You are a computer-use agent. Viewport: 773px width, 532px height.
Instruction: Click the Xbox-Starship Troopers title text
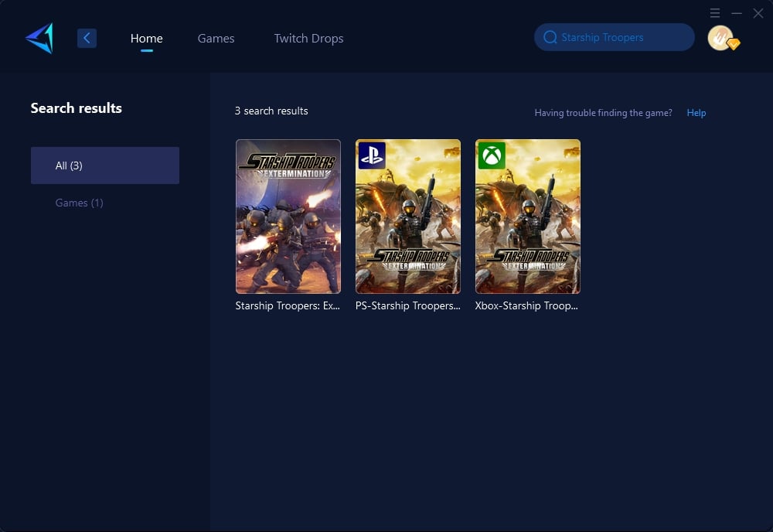pyautogui.click(x=526, y=305)
